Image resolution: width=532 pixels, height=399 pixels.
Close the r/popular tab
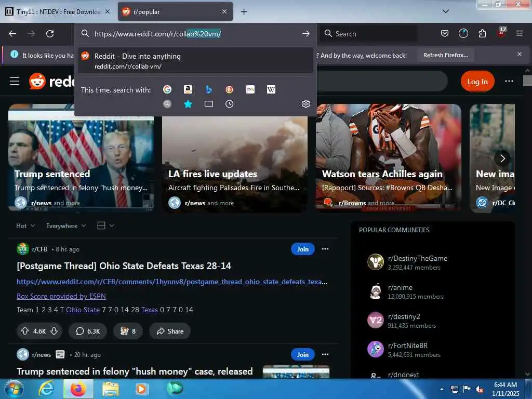(224, 11)
